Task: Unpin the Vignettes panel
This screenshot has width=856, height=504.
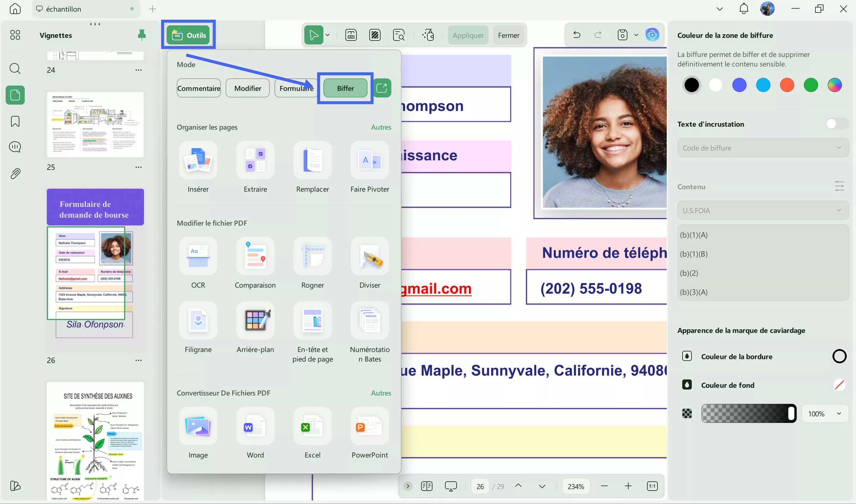Action: [x=142, y=35]
